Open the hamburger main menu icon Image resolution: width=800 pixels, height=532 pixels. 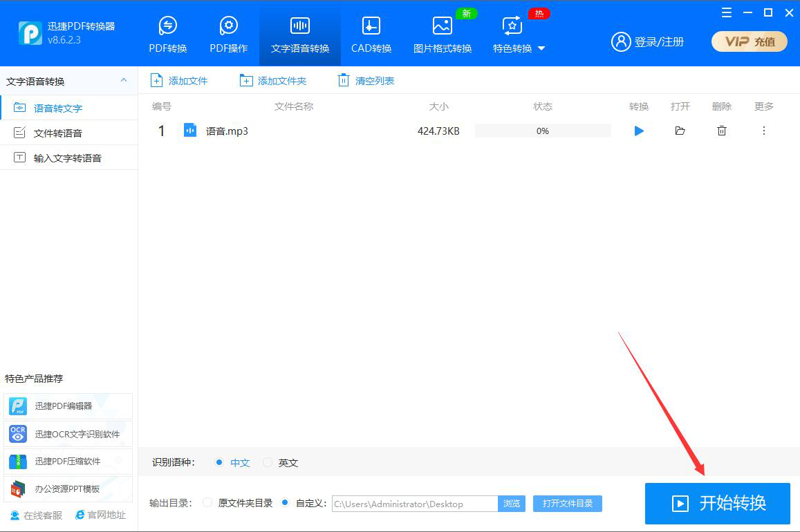(727, 12)
